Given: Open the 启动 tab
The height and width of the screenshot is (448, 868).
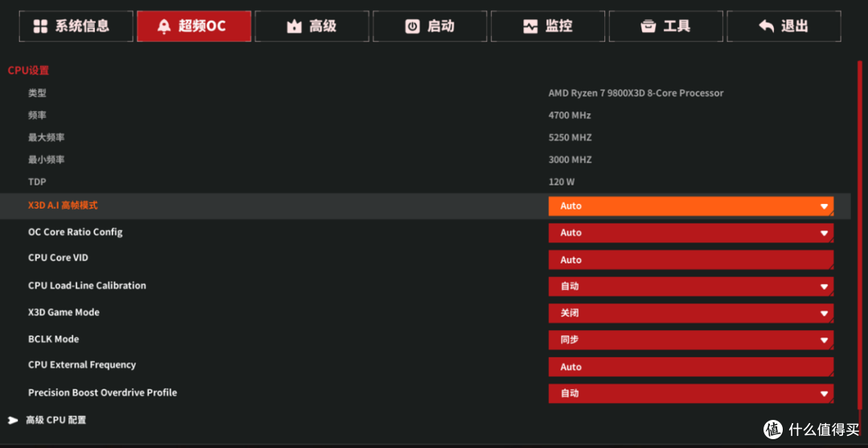Looking at the screenshot, I should [x=429, y=26].
